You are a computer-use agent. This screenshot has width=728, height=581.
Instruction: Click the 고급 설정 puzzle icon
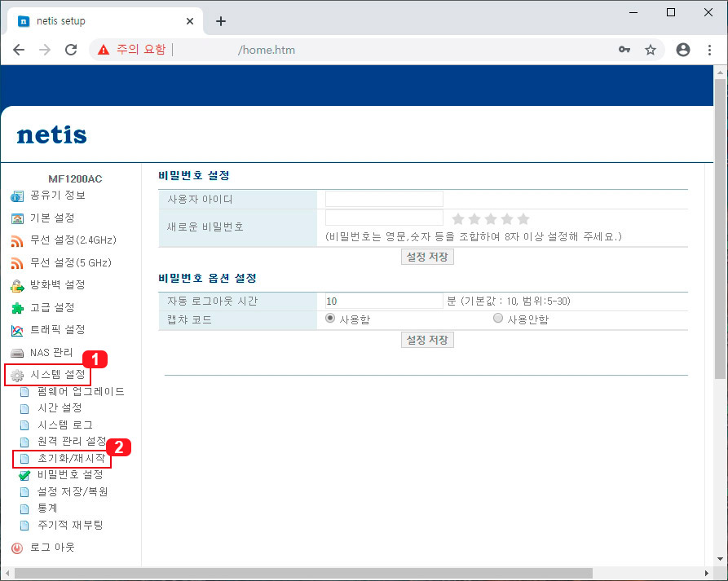[17, 308]
